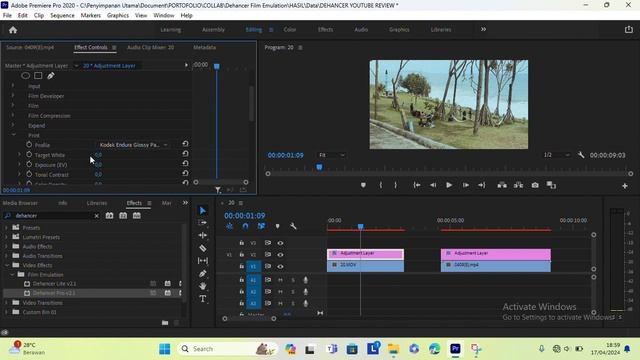The width and height of the screenshot is (640, 360).
Task: Open the Graphics menu
Action: click(118, 16)
